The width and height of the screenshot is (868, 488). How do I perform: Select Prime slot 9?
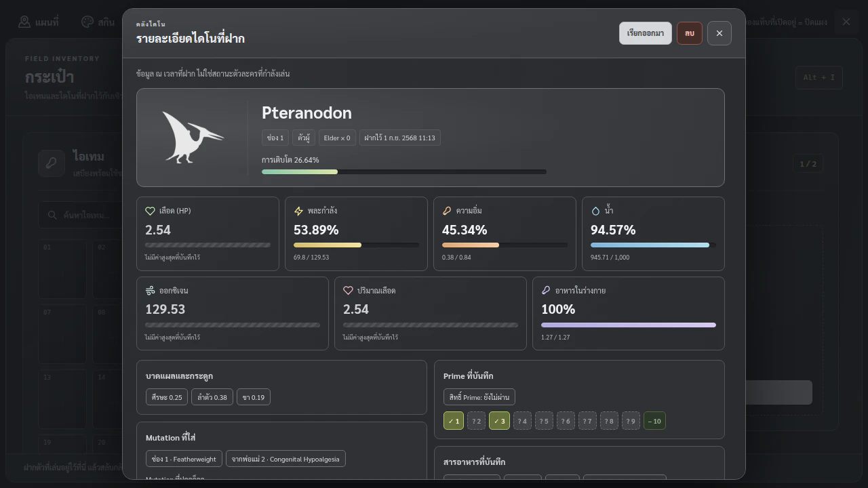click(x=631, y=421)
